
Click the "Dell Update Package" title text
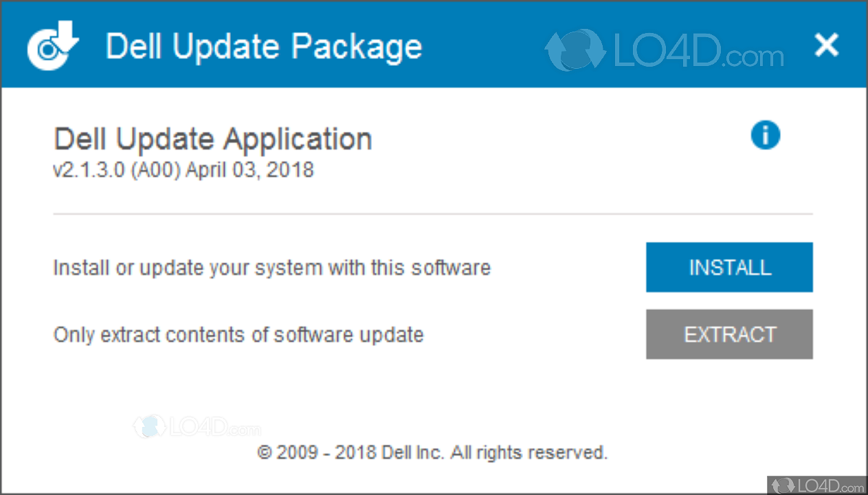click(264, 47)
